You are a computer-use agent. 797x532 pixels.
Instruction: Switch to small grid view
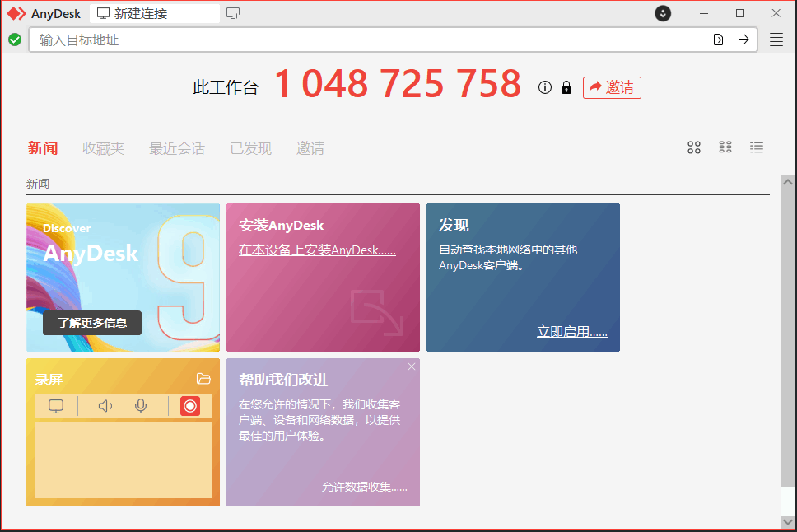pos(693,147)
